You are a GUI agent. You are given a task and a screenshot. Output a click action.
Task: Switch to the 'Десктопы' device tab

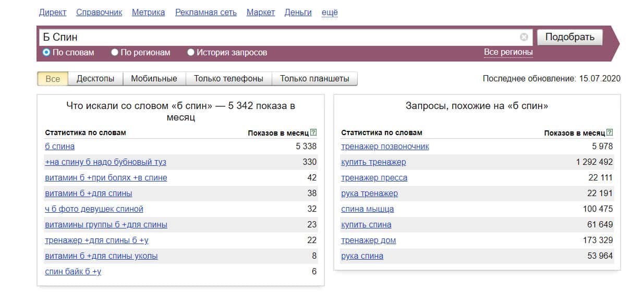tap(95, 79)
